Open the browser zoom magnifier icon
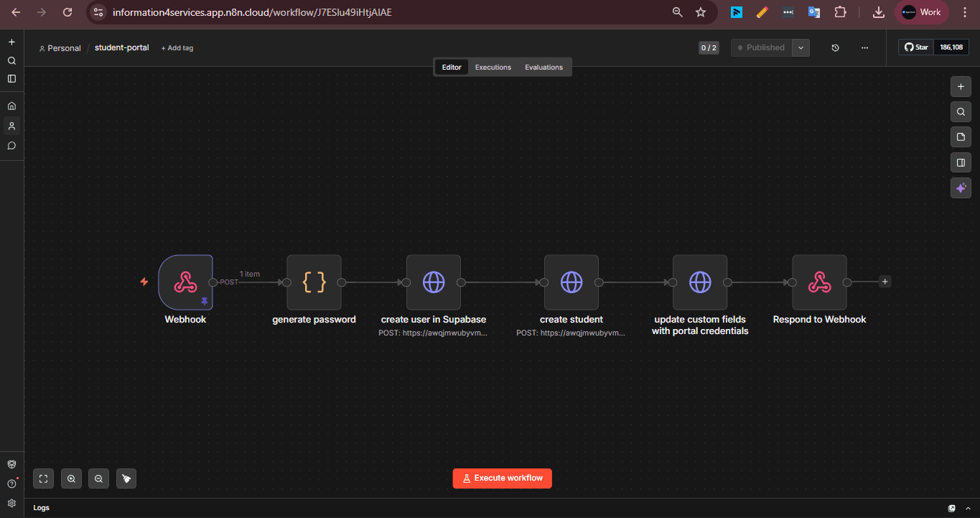Screen dimensions: 980x518 coord(678,12)
